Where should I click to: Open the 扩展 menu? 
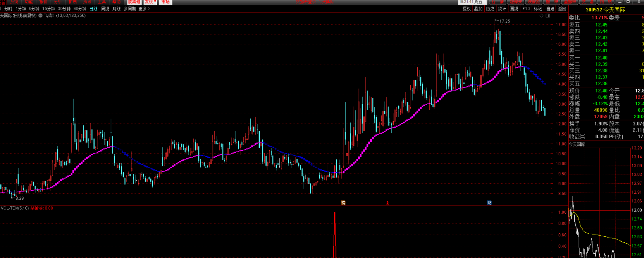(73, 2)
